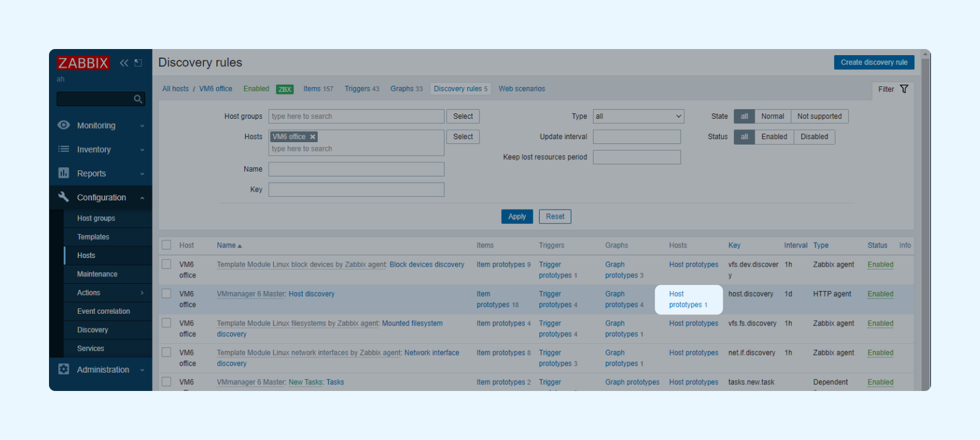
Task: Check the Mounted filesystem discovery row checkbox
Action: pyautogui.click(x=167, y=323)
